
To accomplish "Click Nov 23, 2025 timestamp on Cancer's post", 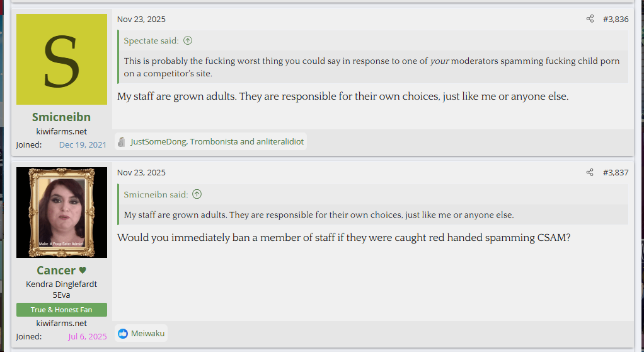I will [141, 172].
